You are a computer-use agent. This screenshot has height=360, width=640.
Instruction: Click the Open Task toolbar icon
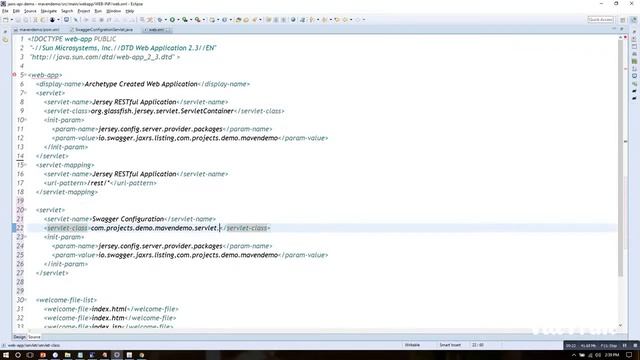point(246,20)
